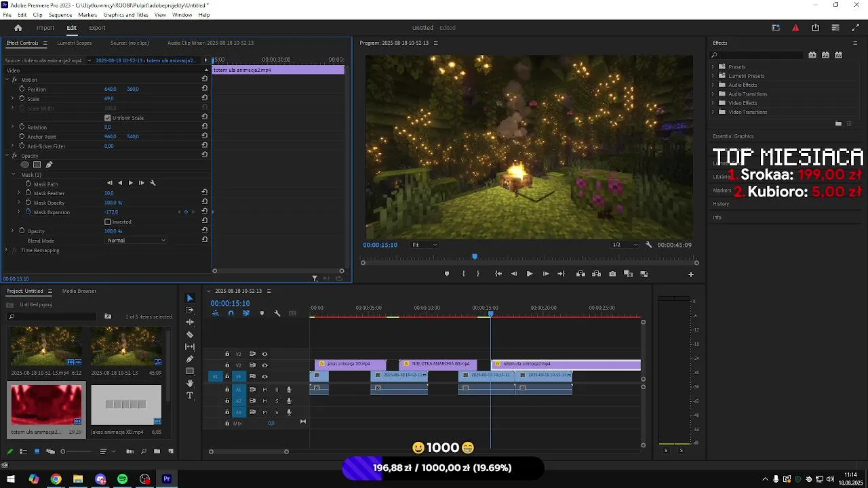
Task: Open Graphics and Titles menu
Action: click(125, 15)
